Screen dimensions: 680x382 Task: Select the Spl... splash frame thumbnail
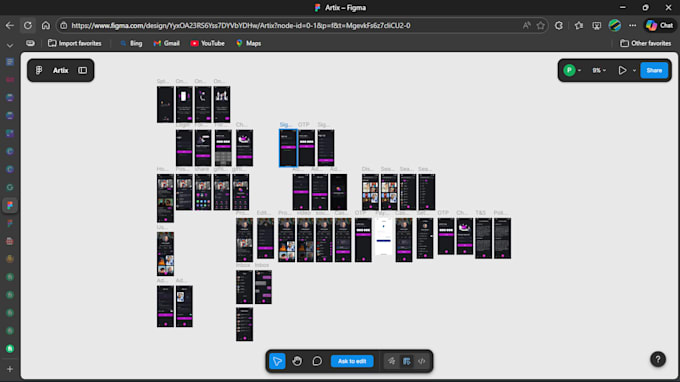(165, 104)
